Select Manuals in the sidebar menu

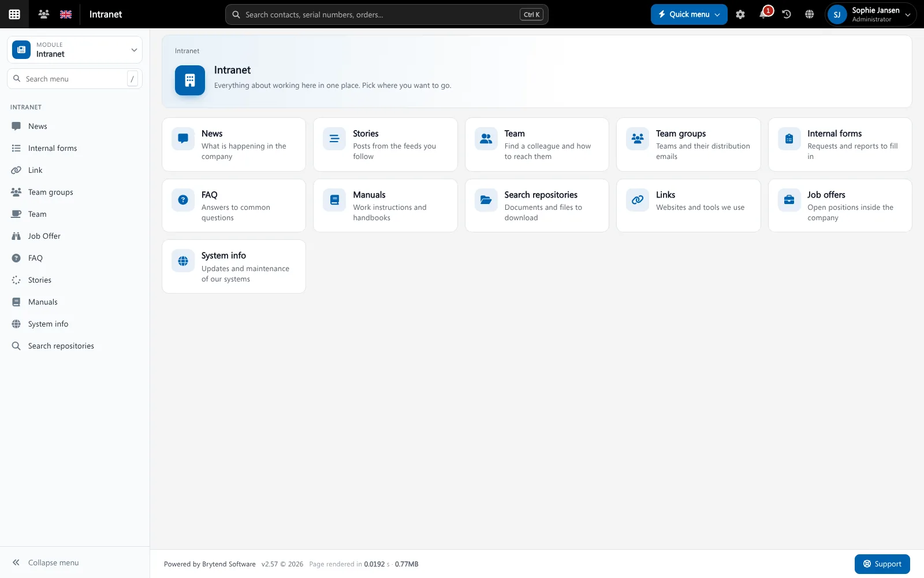(74, 302)
